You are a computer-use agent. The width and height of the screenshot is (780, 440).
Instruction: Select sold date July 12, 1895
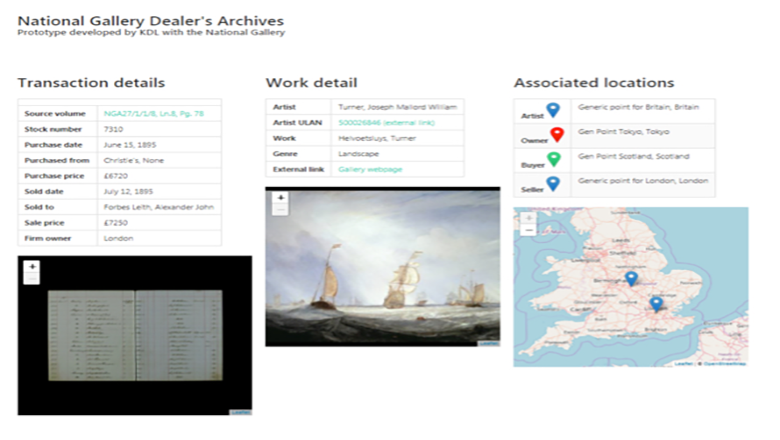pyautogui.click(x=128, y=191)
